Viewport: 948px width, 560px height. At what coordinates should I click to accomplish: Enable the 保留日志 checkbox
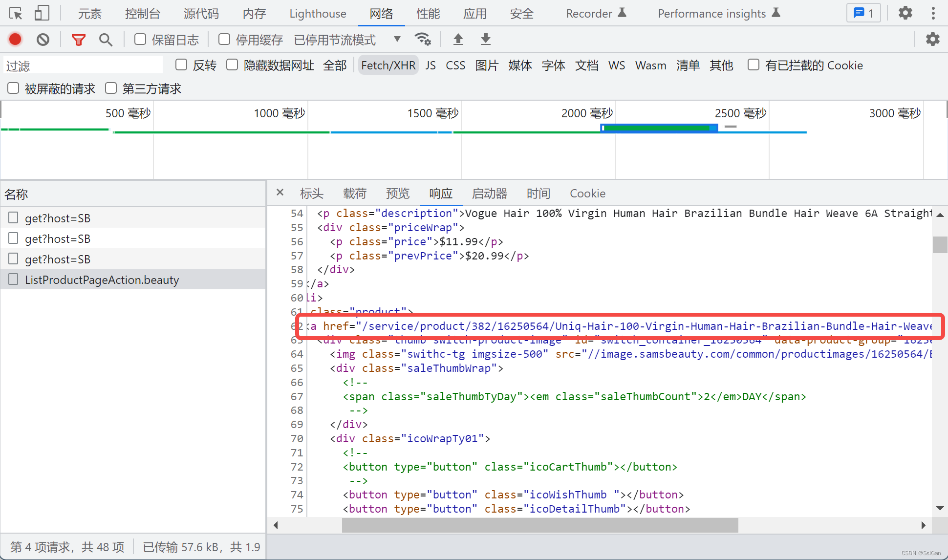pyautogui.click(x=140, y=39)
